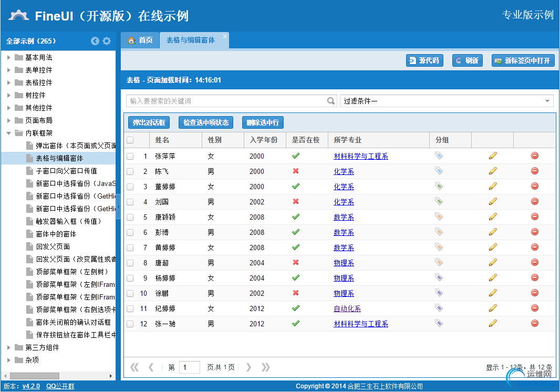Collapse the sidebar with the left-arrow icon

tap(95, 41)
